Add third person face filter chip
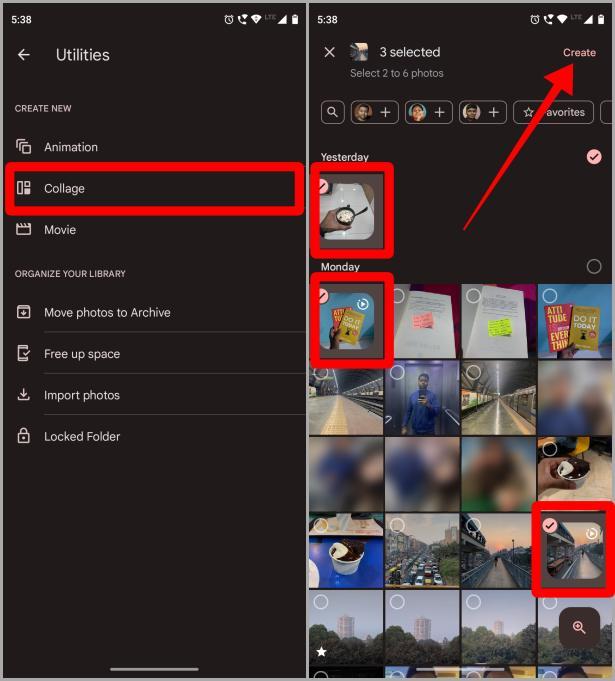Screen dimensions: 615x681 [483, 112]
